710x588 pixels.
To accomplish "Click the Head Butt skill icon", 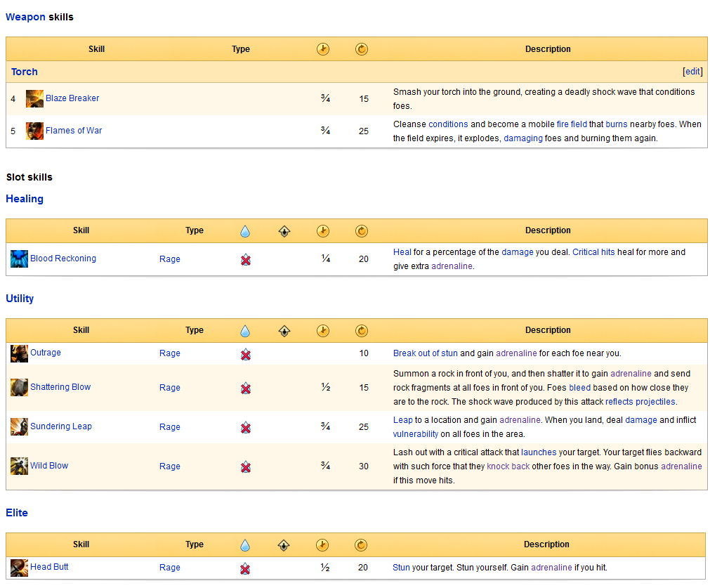I will point(19,568).
